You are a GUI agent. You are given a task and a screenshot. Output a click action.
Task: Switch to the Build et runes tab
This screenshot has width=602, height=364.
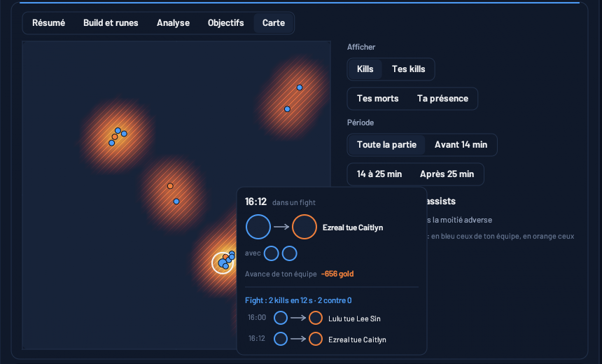tap(111, 23)
